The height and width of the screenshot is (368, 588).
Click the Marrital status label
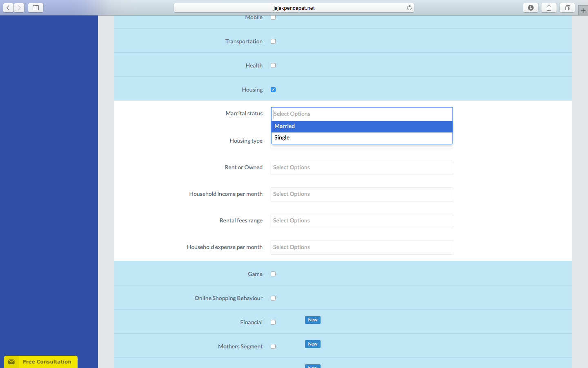[x=244, y=113]
